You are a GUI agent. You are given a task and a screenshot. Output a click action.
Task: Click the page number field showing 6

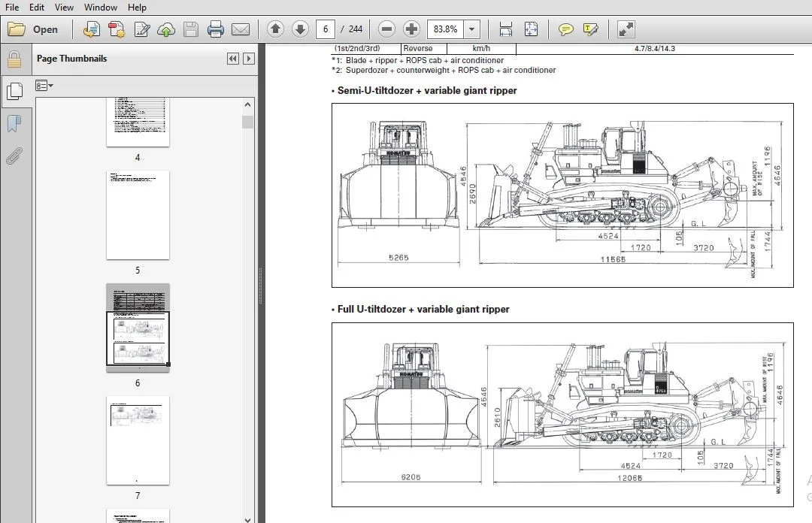tap(326, 29)
